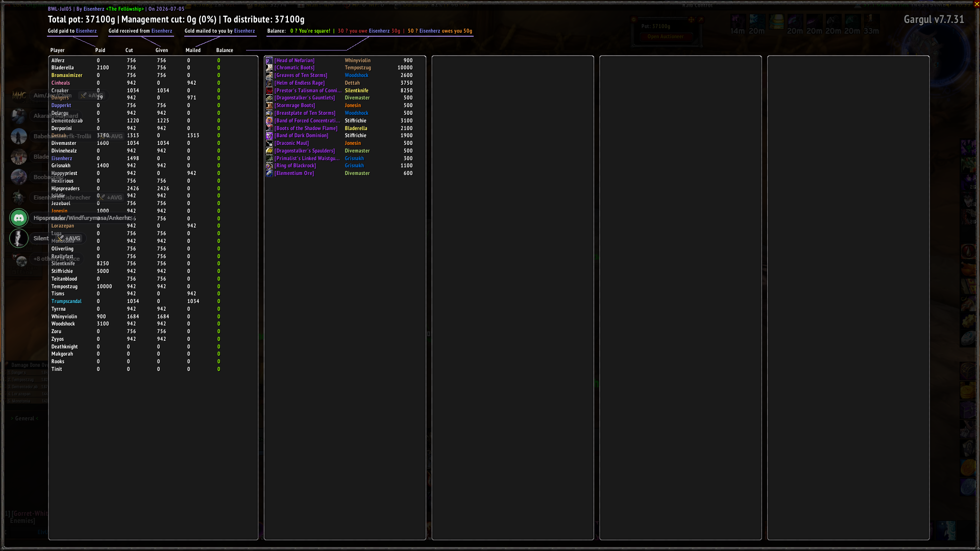The height and width of the screenshot is (551, 980).
Task: Click Eisenherz in 'Gold received from' legend
Action: pyautogui.click(x=162, y=31)
